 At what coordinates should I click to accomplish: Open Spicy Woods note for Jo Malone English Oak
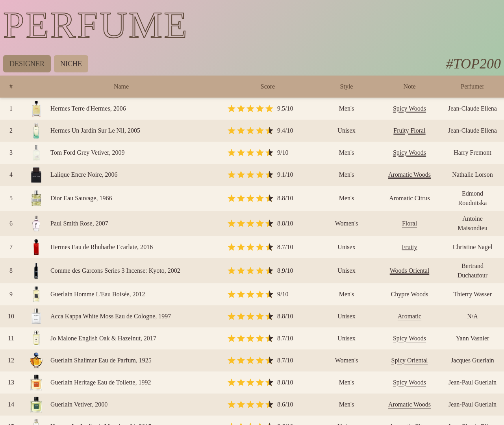[x=409, y=338]
